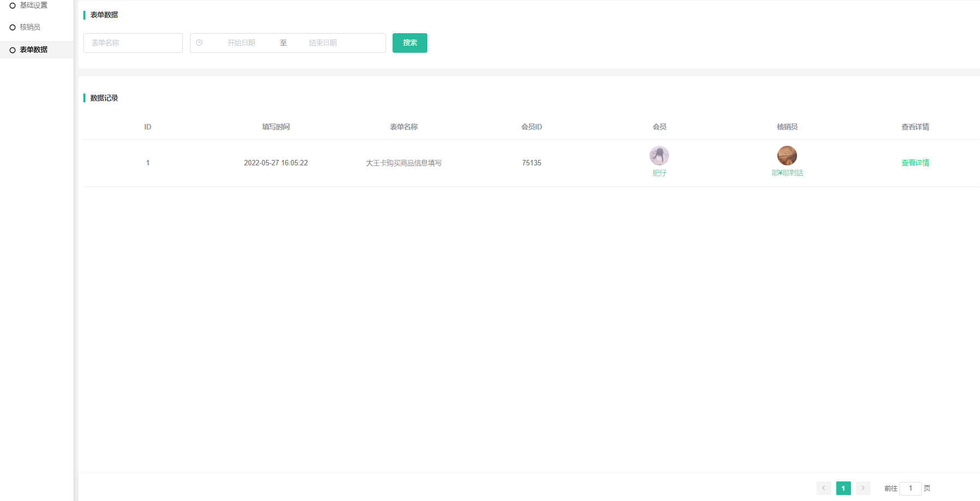
Task: Click the circle icon beside 基础设置
Action: point(13,5)
